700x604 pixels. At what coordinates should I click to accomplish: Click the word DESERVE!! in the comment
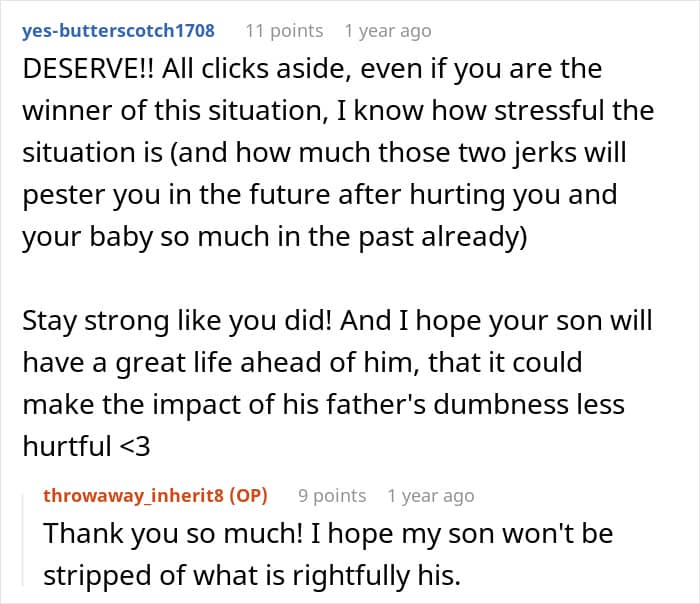click(88, 69)
